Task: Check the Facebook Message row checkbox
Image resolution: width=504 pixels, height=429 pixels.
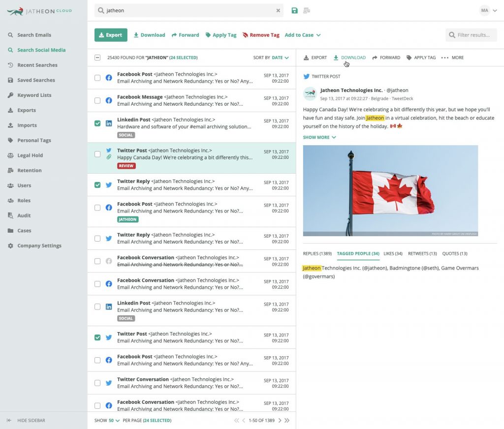Action: tap(97, 100)
